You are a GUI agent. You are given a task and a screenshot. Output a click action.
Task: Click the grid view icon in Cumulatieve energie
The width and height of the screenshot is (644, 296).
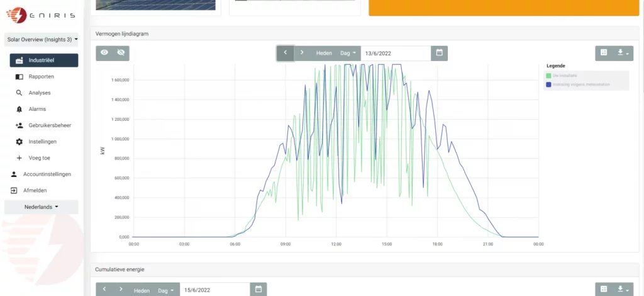point(604,290)
